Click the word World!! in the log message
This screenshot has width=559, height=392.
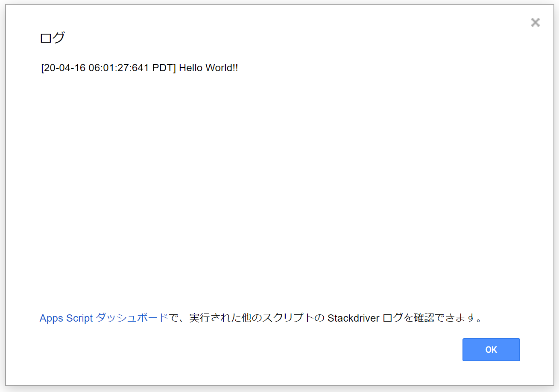click(x=222, y=68)
